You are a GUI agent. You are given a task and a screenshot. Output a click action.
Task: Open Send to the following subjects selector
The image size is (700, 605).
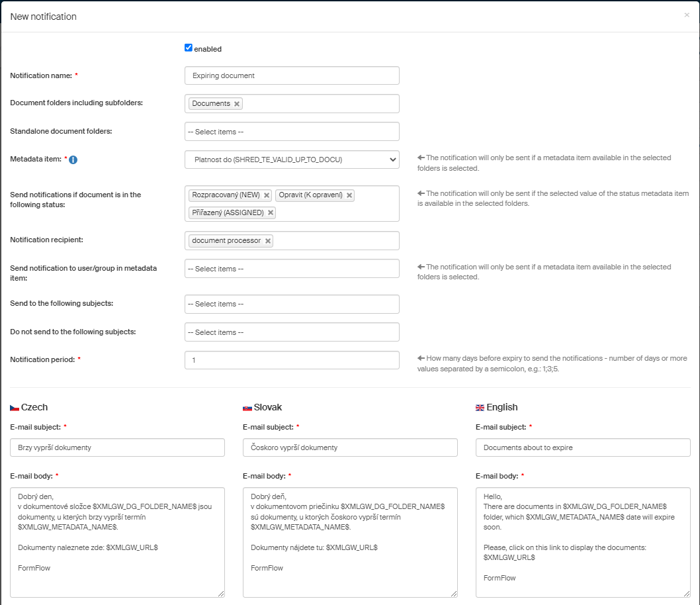pyautogui.click(x=292, y=304)
